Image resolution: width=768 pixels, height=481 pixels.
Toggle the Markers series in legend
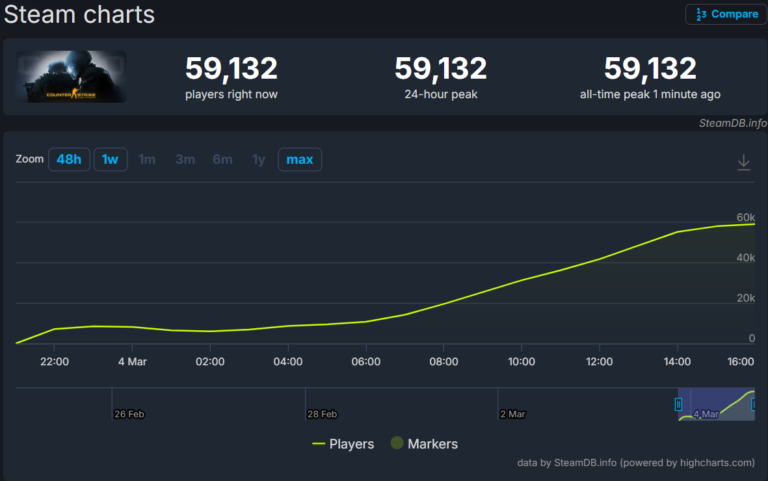point(425,443)
